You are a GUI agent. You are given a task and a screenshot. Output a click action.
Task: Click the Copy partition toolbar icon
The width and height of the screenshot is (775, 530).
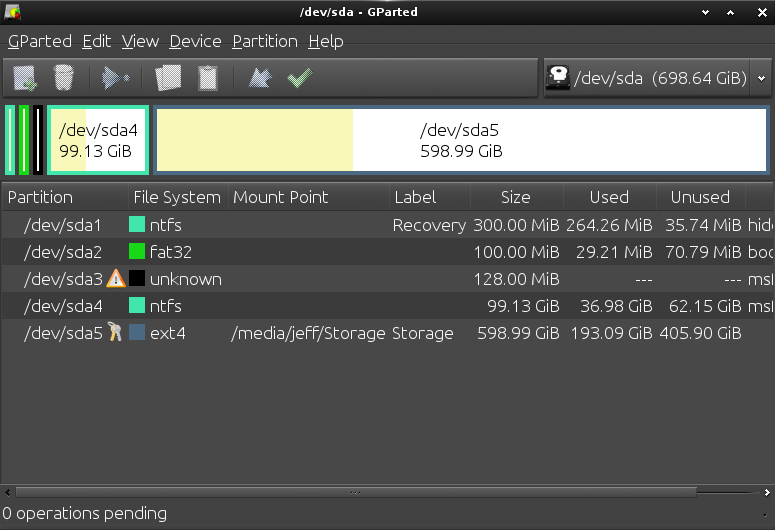click(x=168, y=78)
